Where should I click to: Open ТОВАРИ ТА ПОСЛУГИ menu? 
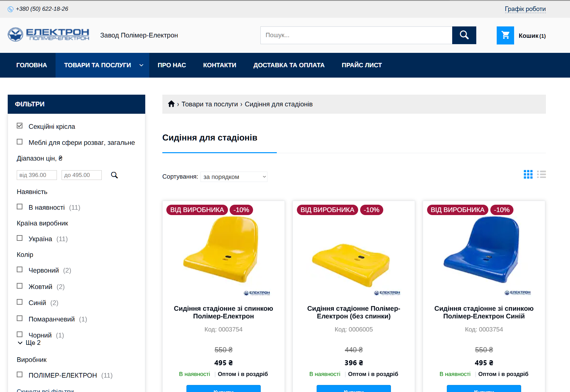[97, 65]
